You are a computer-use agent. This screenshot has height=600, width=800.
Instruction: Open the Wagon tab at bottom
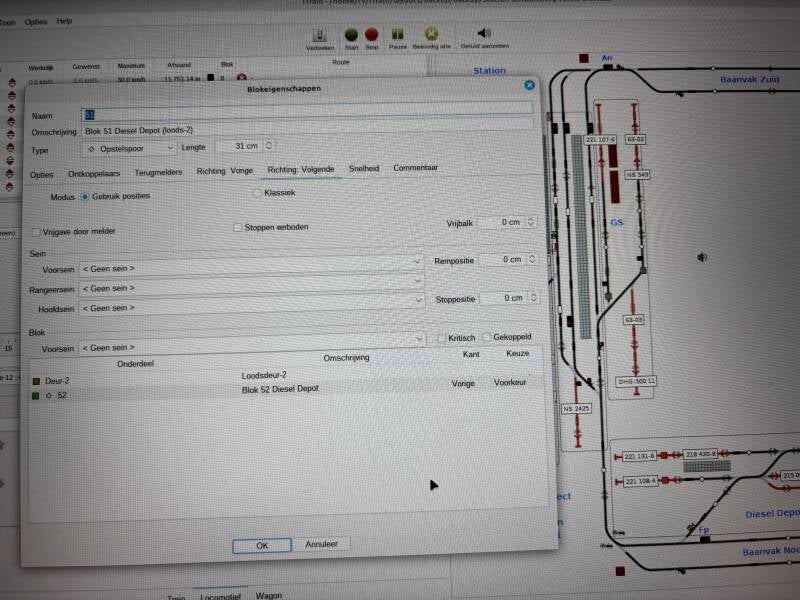tap(268, 595)
